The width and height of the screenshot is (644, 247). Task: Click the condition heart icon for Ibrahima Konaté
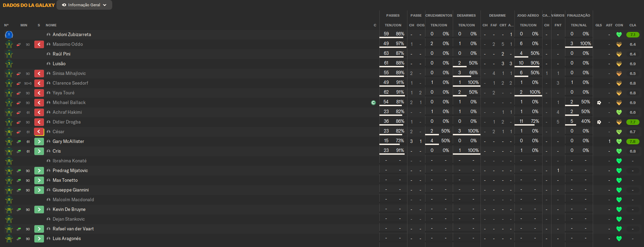(x=619, y=161)
